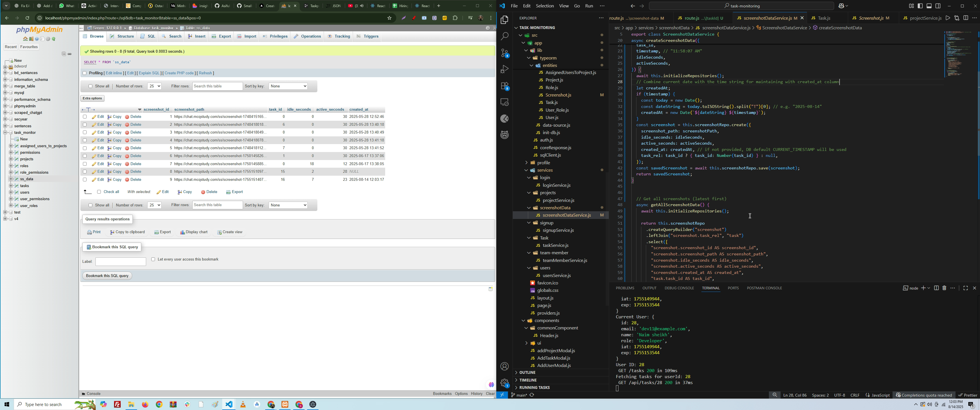Tick the Check all checkbox

click(x=99, y=192)
